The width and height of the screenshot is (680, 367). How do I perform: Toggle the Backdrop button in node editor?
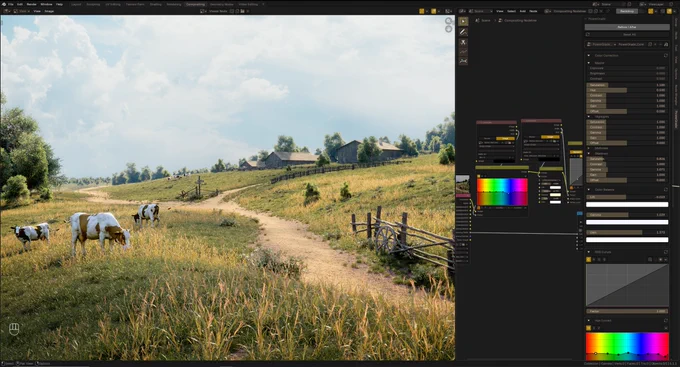click(x=627, y=11)
